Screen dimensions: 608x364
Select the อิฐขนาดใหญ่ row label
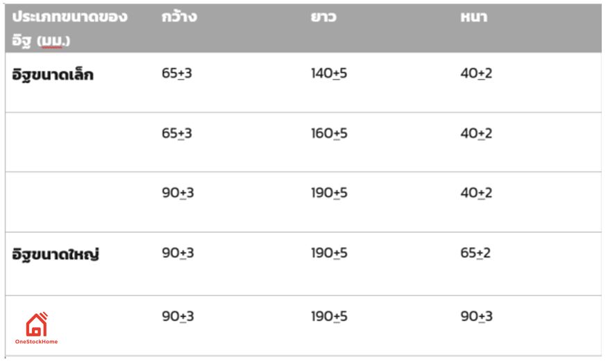(x=56, y=254)
